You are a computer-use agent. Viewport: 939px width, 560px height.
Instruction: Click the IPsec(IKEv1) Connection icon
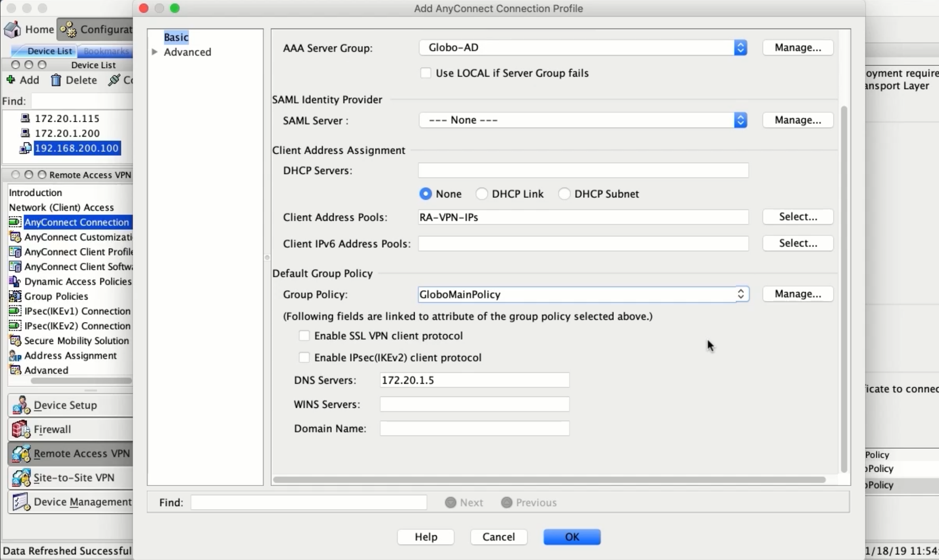15,311
